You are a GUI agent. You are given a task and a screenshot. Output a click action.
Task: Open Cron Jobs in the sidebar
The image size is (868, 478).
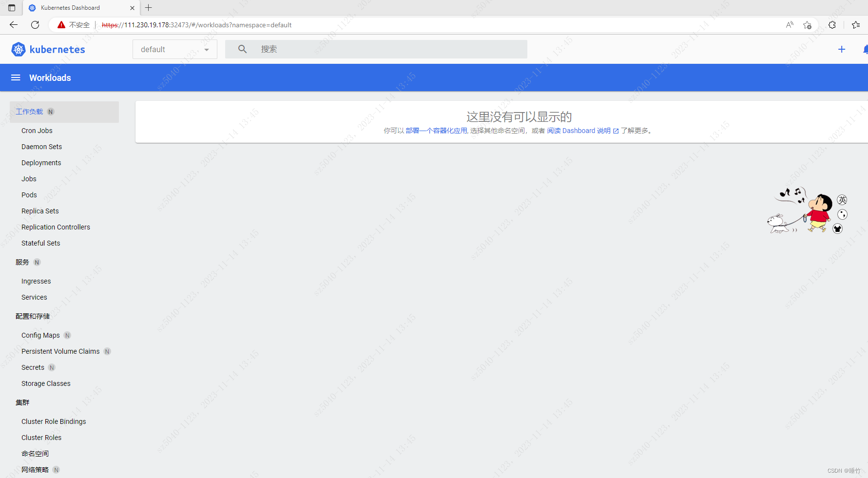[37, 131]
